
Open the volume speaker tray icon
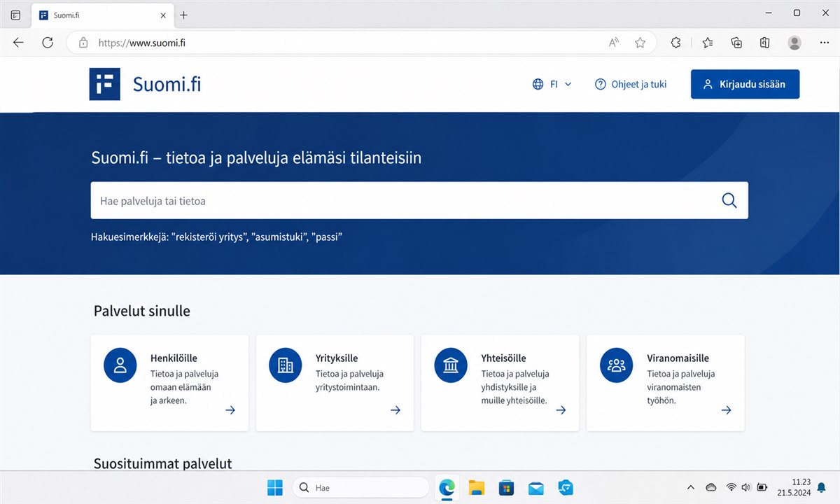pyautogui.click(x=745, y=487)
